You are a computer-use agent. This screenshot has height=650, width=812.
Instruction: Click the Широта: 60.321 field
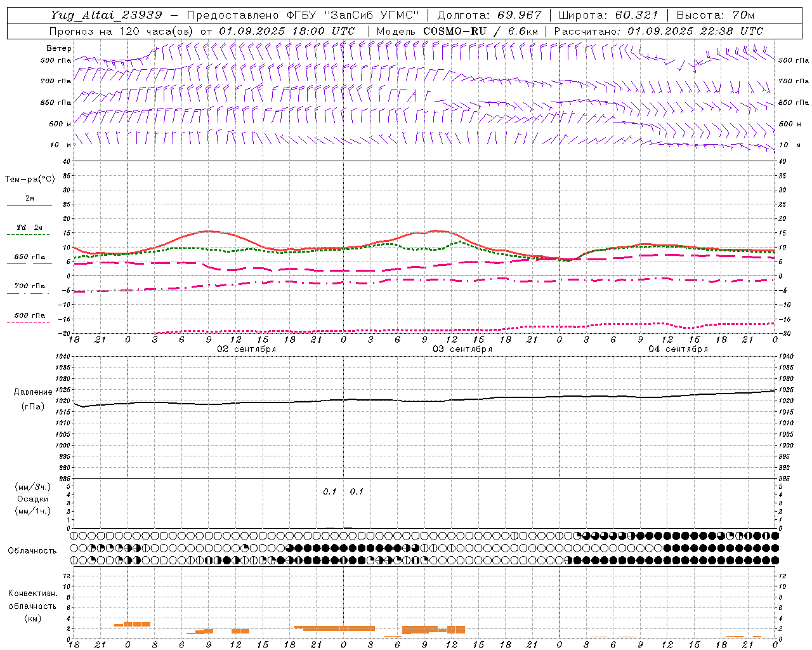click(608, 15)
